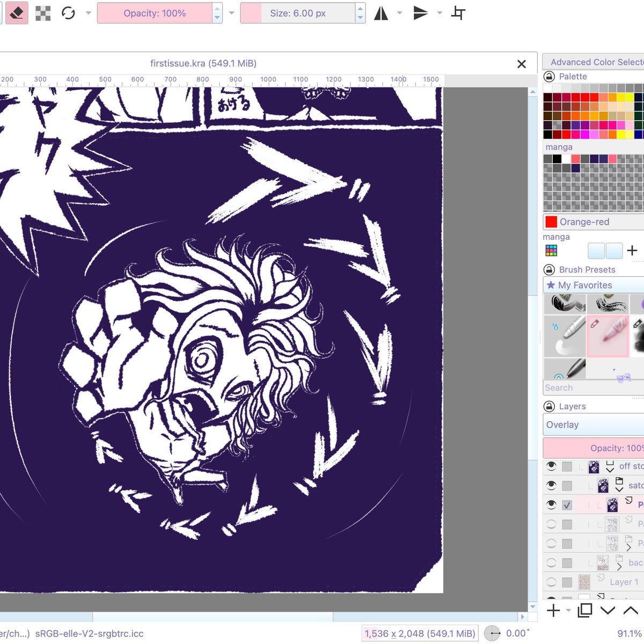This screenshot has height=644, width=644.
Task: Expand the 'bac' group layer
Action: 619,567
